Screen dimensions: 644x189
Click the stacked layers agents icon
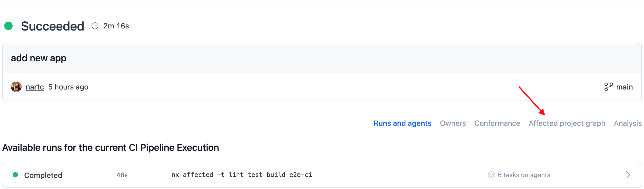pos(491,175)
